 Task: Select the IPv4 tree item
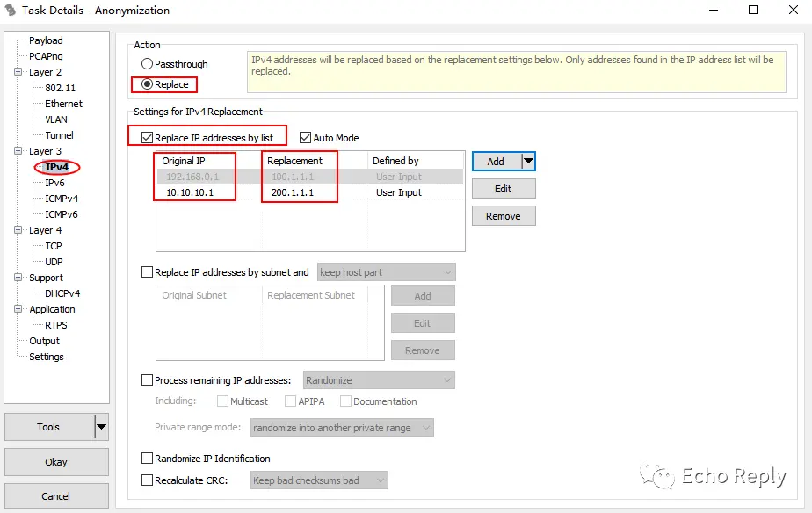pos(57,167)
